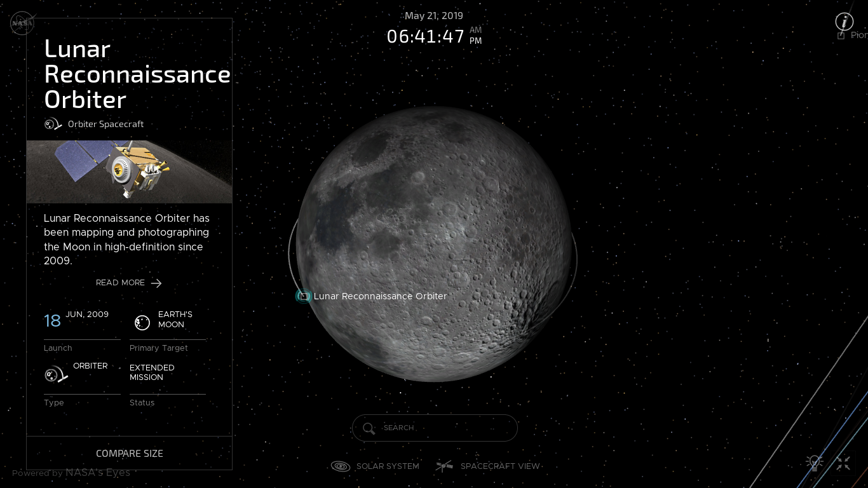Focus the Search input field
868x488 pixels.
pyautogui.click(x=435, y=428)
